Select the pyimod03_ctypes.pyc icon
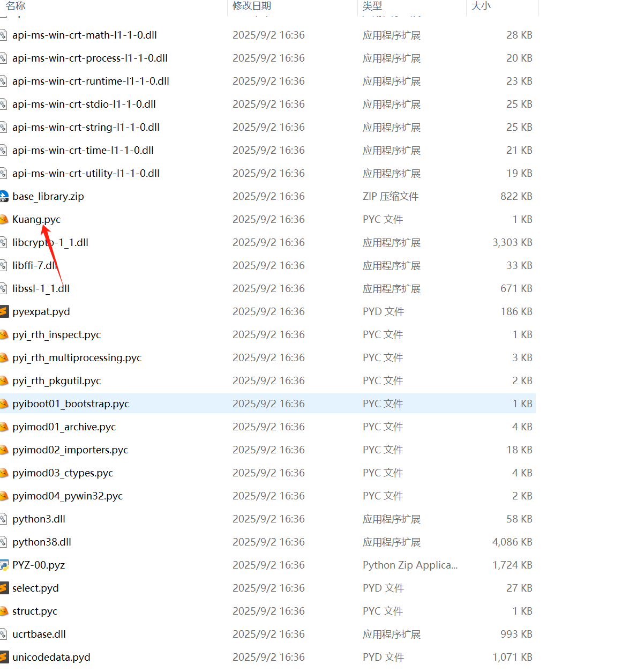This screenshot has width=629, height=672. [x=4, y=473]
